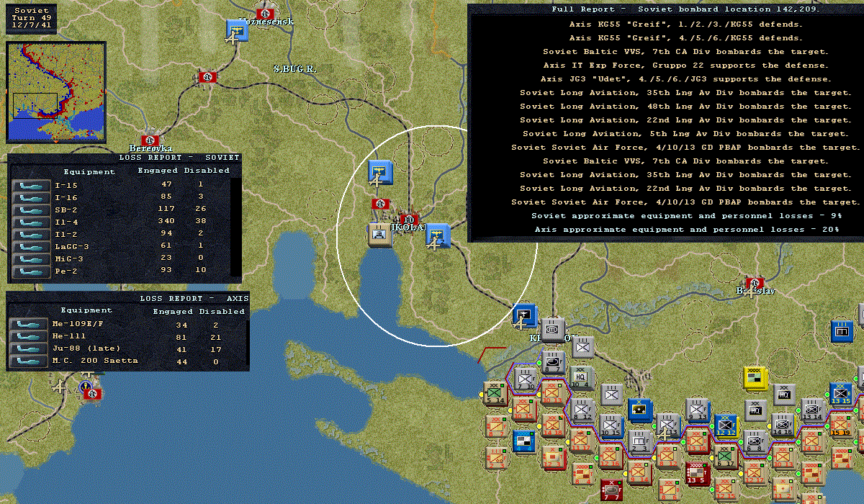This screenshot has width=864, height=504.
Task: Click the Gruppo 22 supports the defense line
Action: coord(685,66)
